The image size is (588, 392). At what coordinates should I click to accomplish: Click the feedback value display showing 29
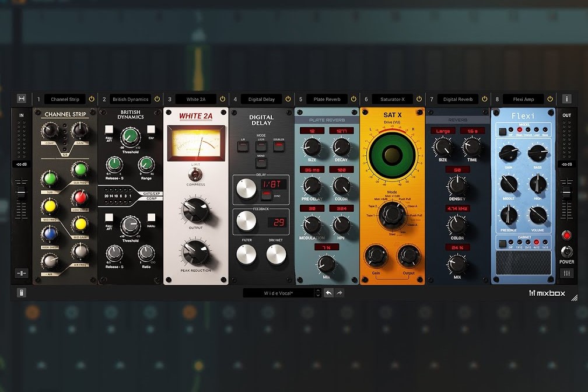pyautogui.click(x=278, y=222)
